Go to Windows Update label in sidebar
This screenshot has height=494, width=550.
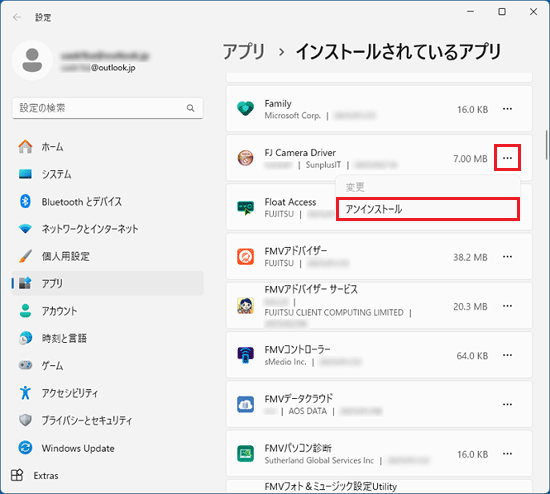[78, 448]
